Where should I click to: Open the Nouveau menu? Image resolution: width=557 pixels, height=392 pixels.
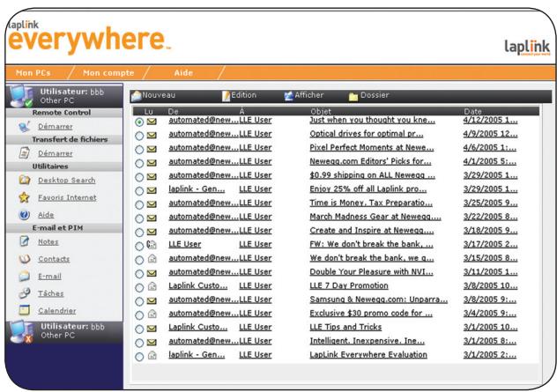click(159, 95)
